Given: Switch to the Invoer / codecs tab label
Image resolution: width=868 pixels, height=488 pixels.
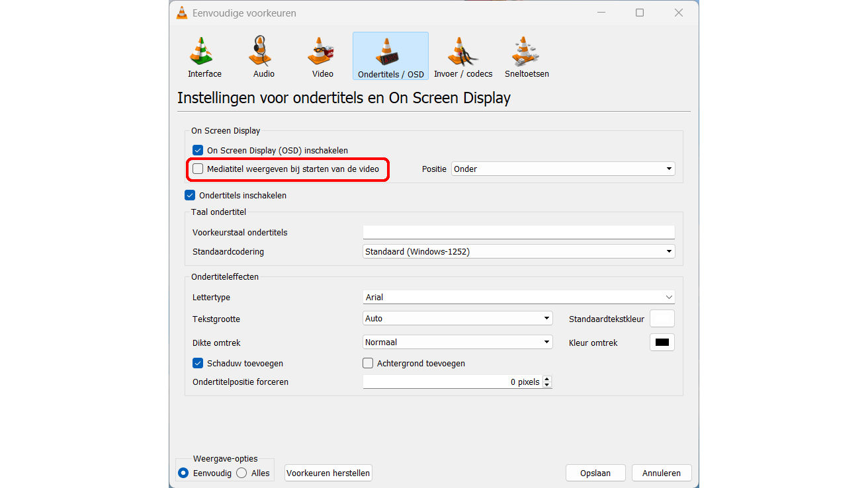Looking at the screenshot, I should pyautogui.click(x=463, y=74).
